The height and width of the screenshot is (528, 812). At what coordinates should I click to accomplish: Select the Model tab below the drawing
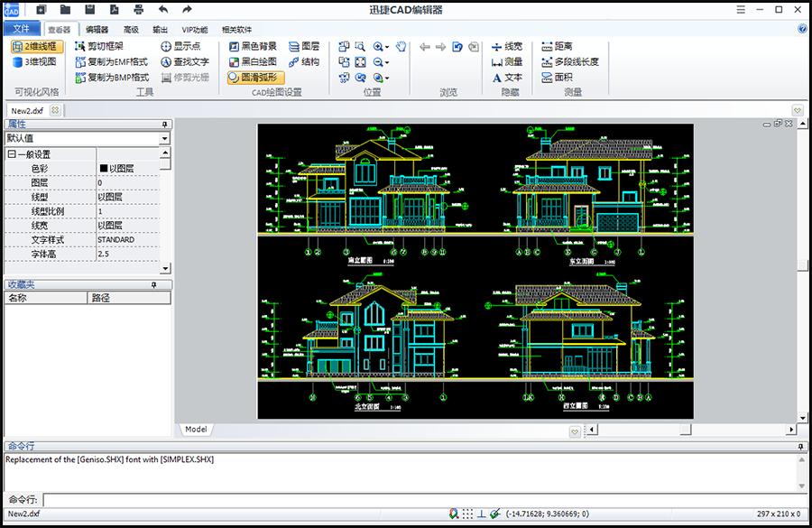click(x=195, y=429)
